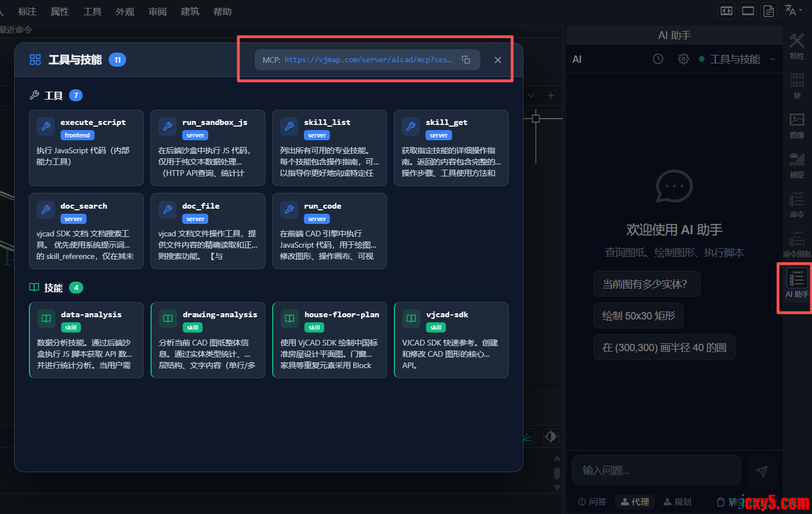Viewport: 812px width, 514px height.
Task: Click the suggestion 绘制 50x30 矩形
Action: click(638, 316)
